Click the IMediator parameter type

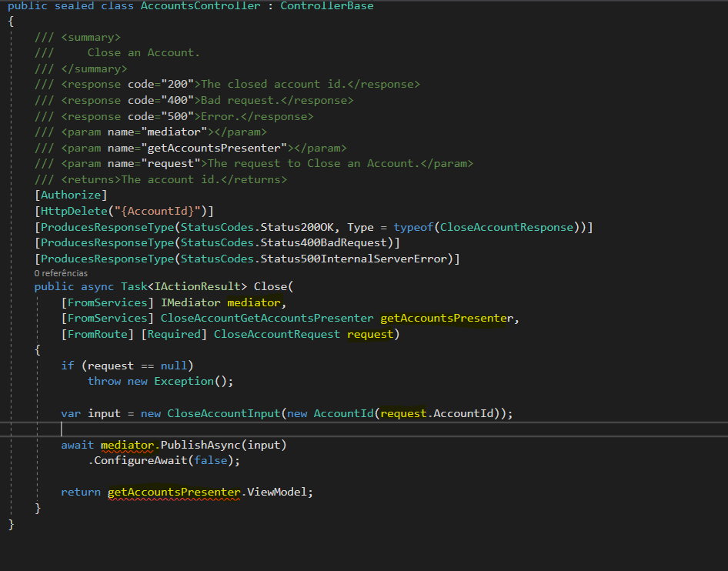tap(191, 302)
